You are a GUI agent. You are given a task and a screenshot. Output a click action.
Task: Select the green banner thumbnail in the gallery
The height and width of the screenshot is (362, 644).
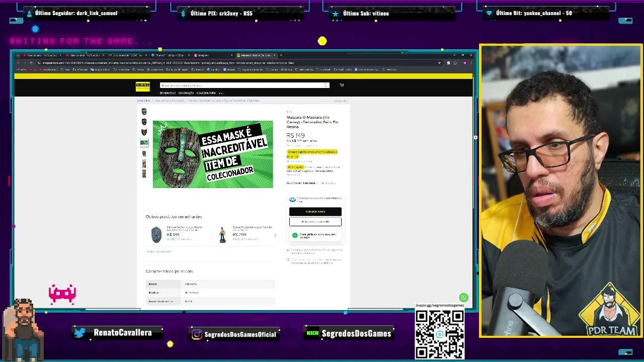144,143
